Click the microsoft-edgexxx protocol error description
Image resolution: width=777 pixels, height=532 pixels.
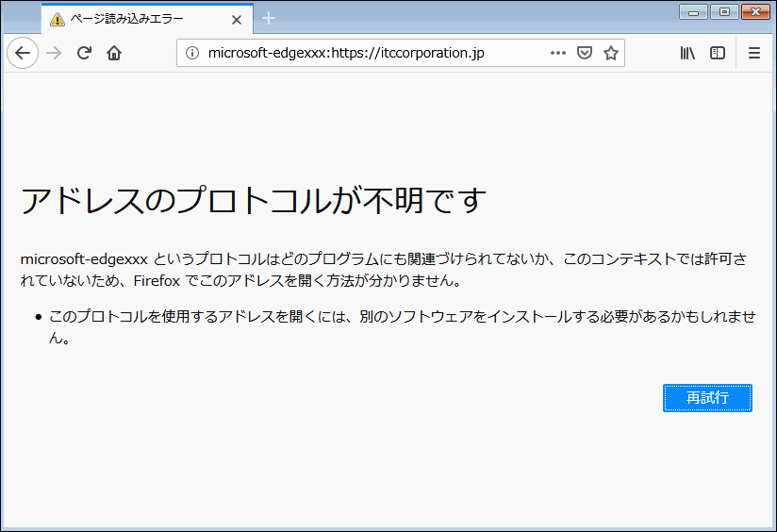(384, 270)
